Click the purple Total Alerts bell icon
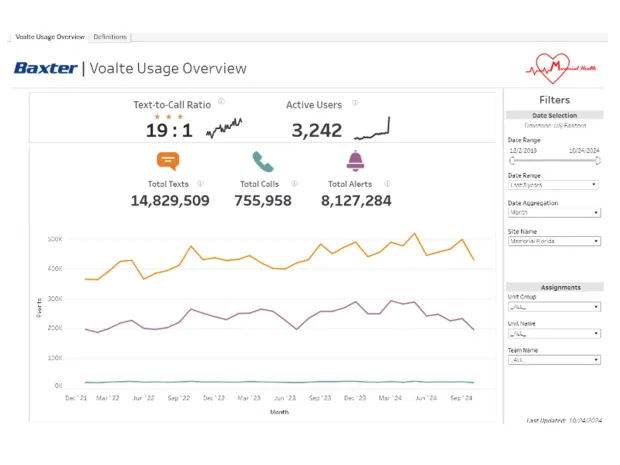This screenshot has width=620, height=465. 355,161
